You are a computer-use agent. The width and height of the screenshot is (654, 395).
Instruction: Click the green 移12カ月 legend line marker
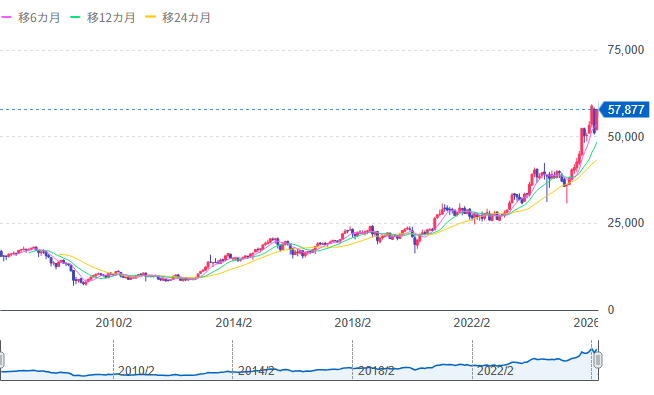coord(75,18)
